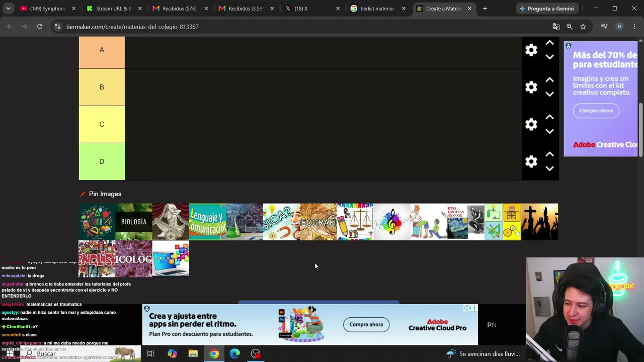The image size is (644, 362).
Task: Click the orange tier A label
Action: tap(102, 50)
